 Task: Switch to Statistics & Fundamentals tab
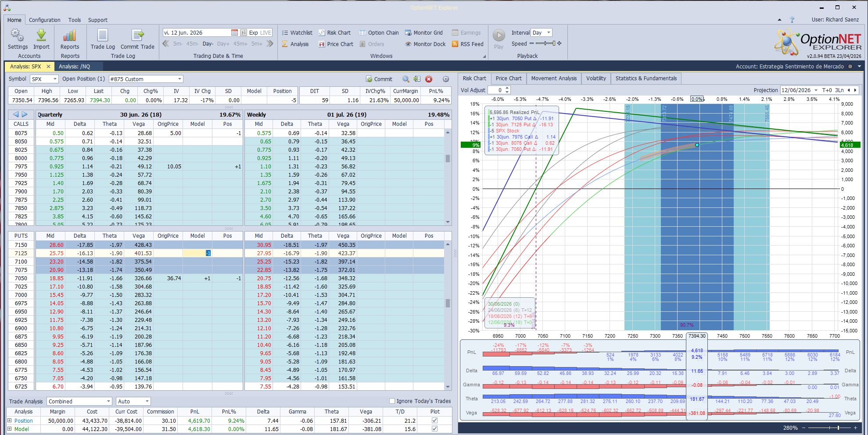tap(646, 78)
